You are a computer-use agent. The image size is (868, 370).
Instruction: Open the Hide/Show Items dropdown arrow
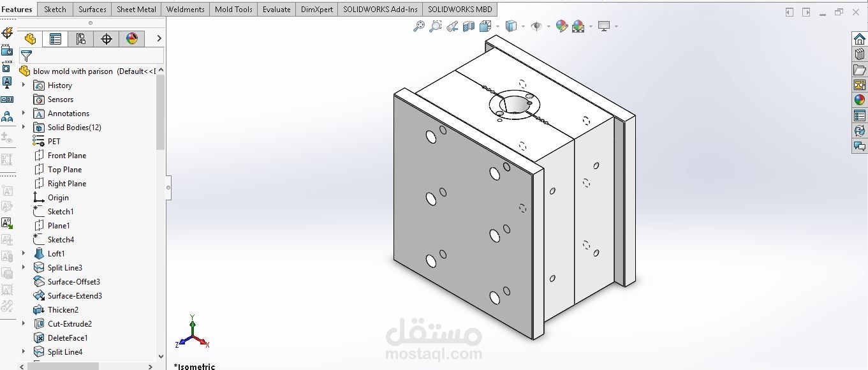tap(548, 26)
